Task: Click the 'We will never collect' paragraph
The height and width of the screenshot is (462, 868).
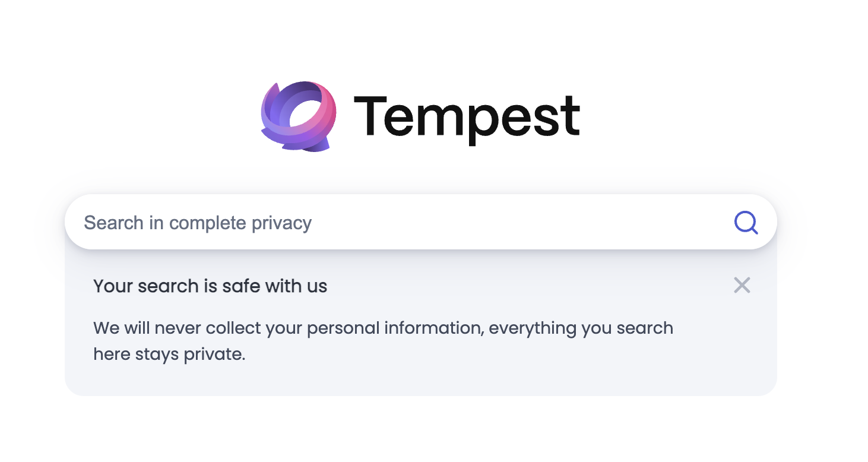Action: coord(383,341)
